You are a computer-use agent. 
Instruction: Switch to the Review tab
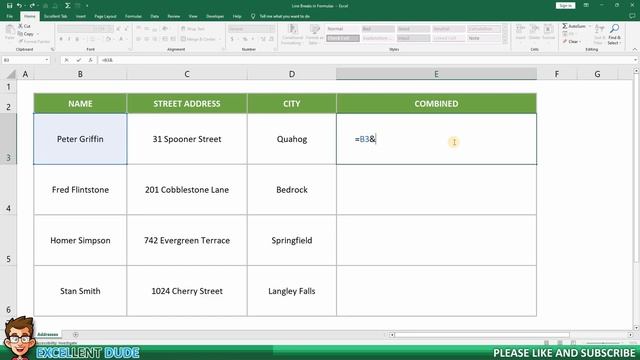click(x=173, y=16)
